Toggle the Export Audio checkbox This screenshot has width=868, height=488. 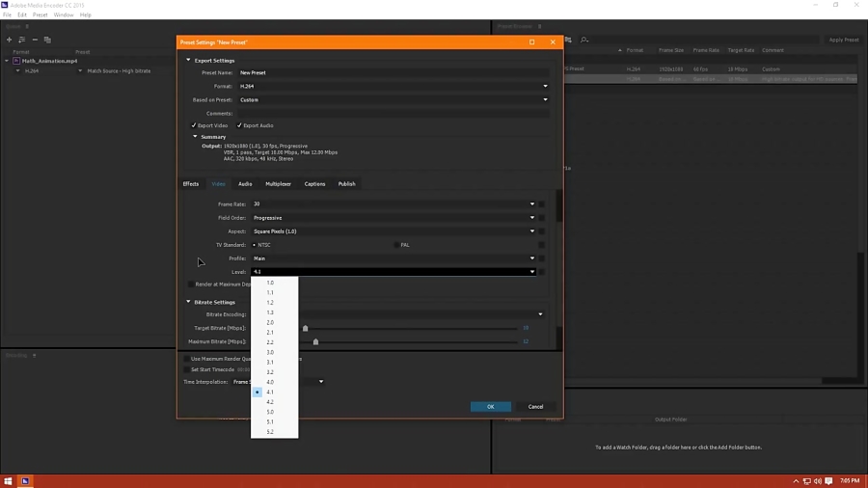(239, 125)
